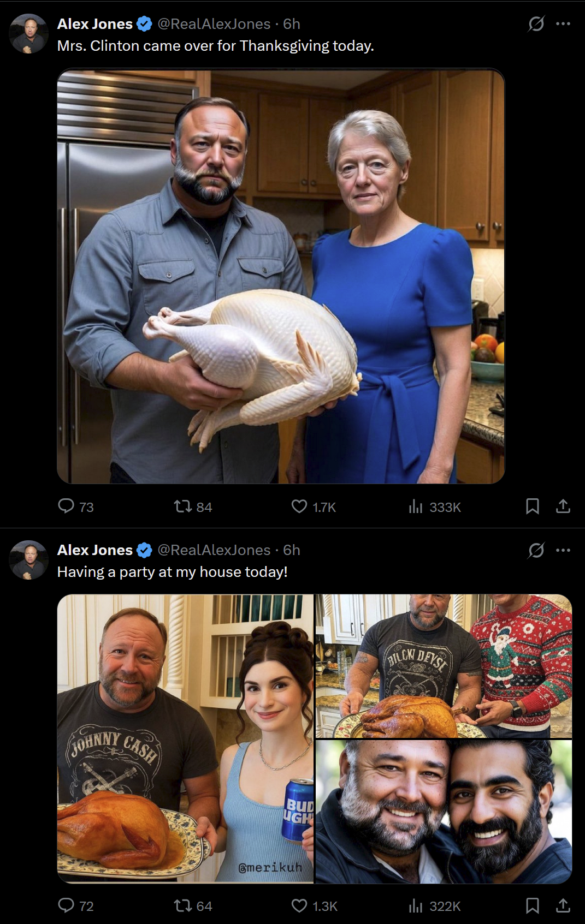Bookmark the party at my house post
The width and height of the screenshot is (585, 924).
click(533, 905)
